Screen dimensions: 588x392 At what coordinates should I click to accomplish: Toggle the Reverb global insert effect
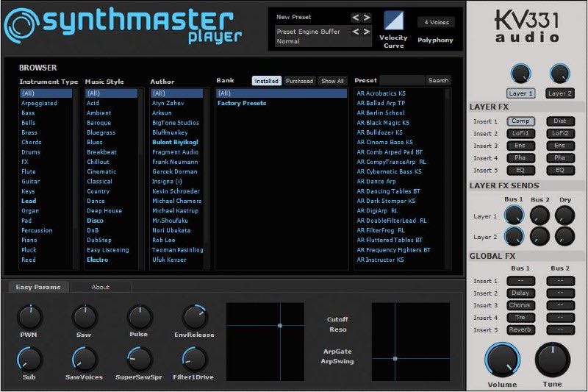pos(521,329)
